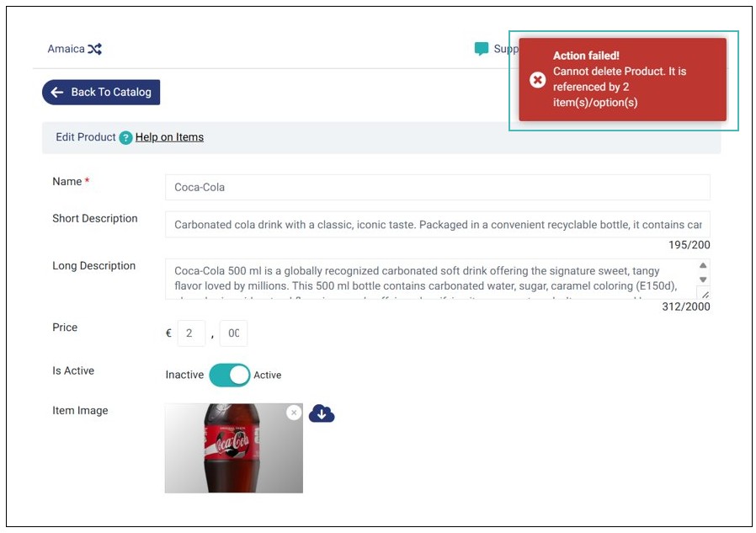The height and width of the screenshot is (533, 756).
Task: Click the Item Image label
Action: (80, 410)
